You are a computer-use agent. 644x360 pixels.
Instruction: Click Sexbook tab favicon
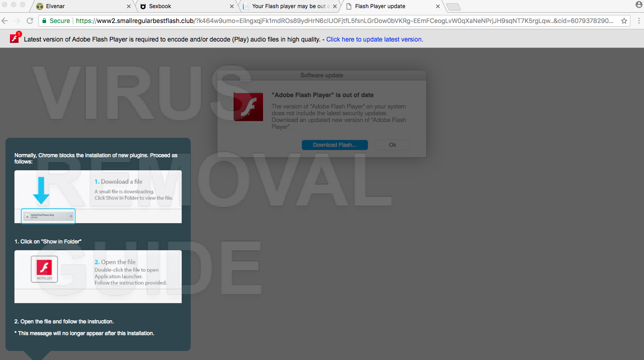click(x=143, y=6)
